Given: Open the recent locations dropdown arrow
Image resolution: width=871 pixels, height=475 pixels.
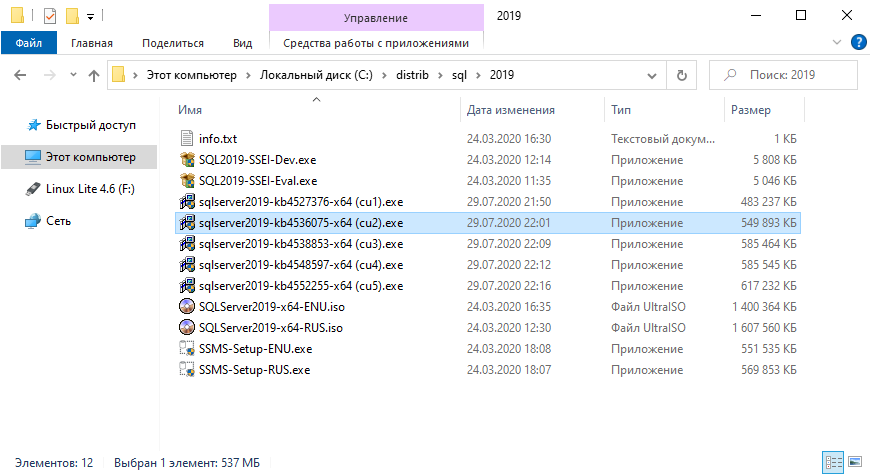Looking at the screenshot, I should click(x=73, y=75).
